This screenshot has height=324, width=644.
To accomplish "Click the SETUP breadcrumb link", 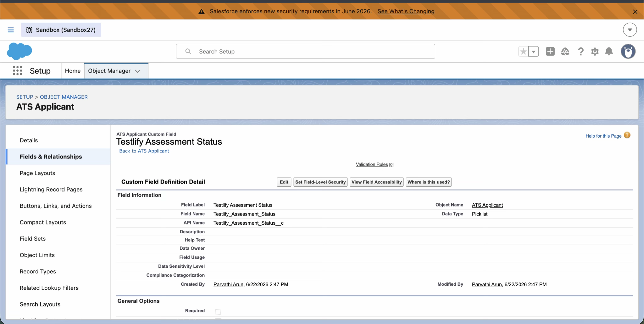I will click(25, 97).
